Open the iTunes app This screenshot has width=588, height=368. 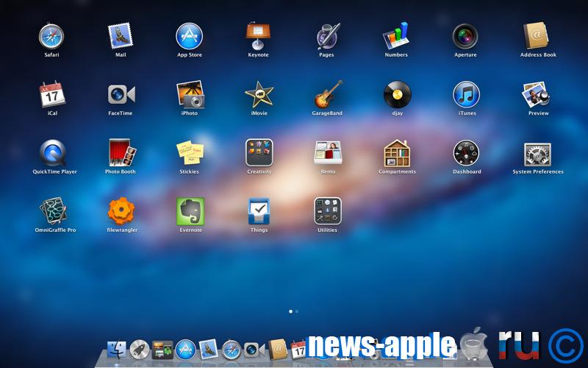467,94
